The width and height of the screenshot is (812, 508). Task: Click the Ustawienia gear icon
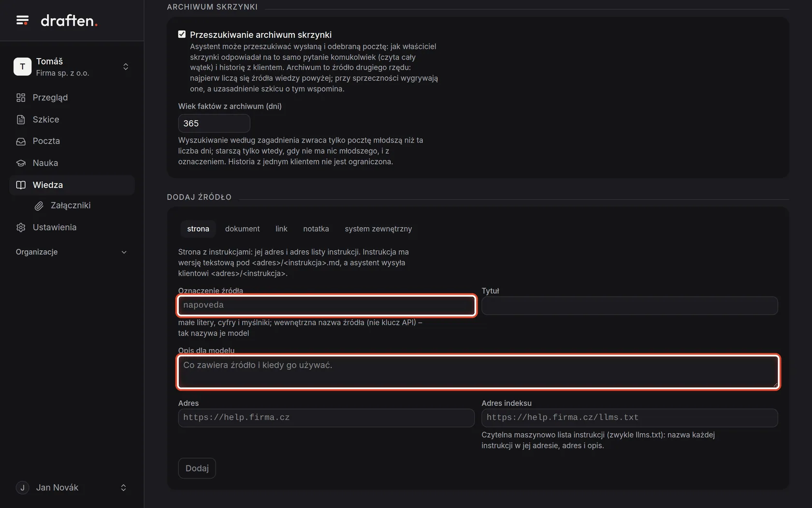click(x=21, y=227)
